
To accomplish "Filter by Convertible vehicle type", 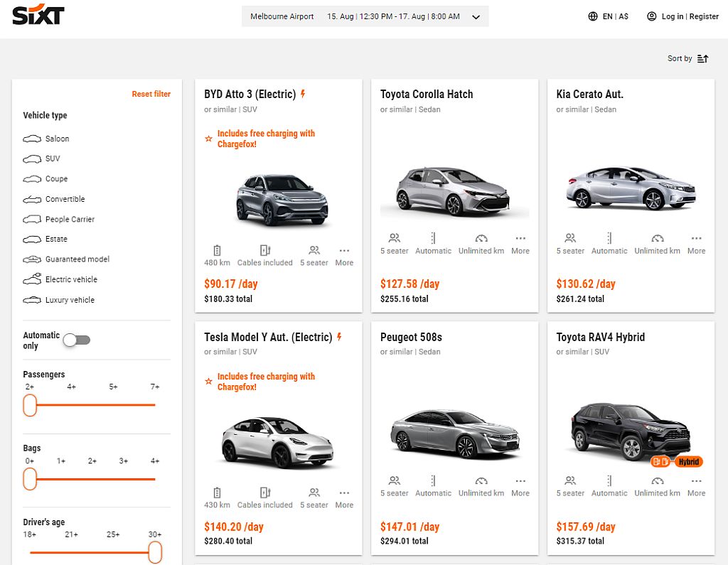I will coord(65,199).
